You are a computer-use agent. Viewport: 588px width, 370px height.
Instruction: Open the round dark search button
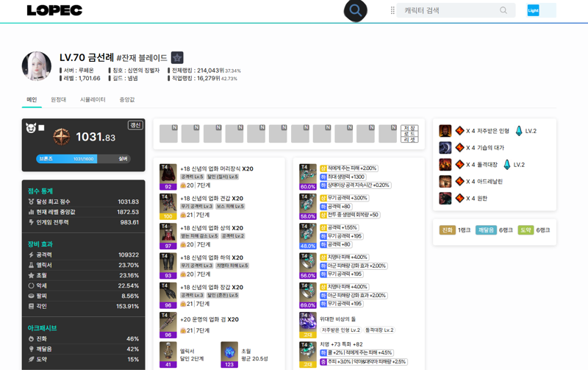click(355, 10)
